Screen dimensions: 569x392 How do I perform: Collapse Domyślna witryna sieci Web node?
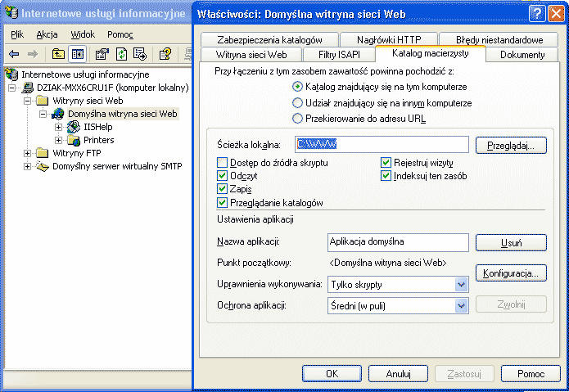(x=43, y=114)
